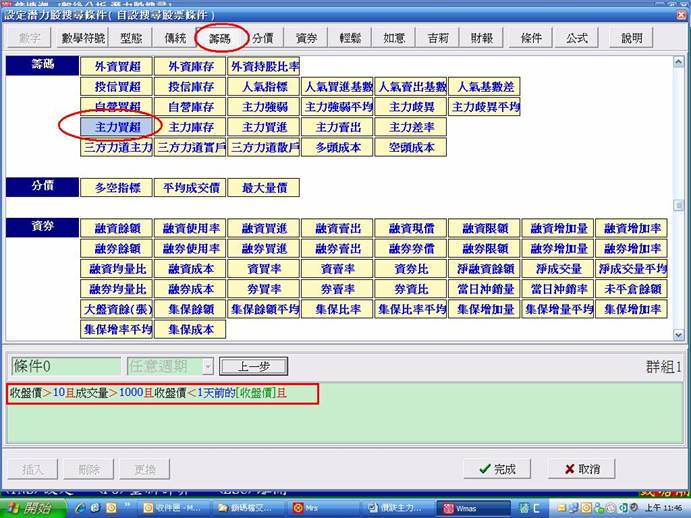Select the 人氣指標 button
The width and height of the screenshot is (691, 518).
tap(264, 87)
